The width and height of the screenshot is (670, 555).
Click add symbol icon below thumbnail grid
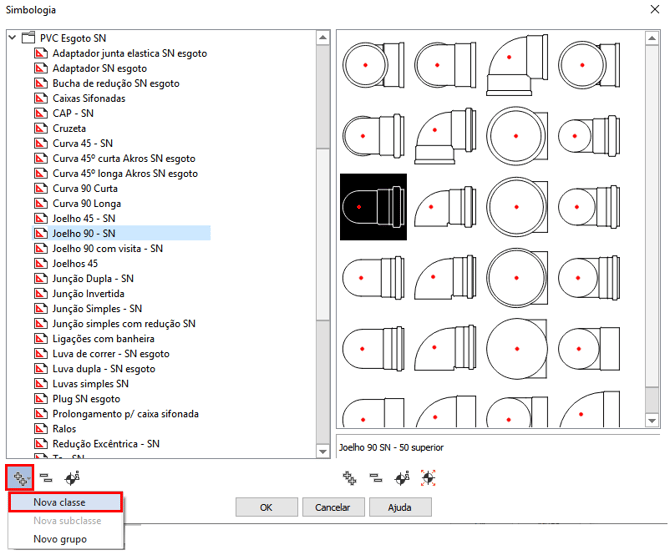coord(350,478)
